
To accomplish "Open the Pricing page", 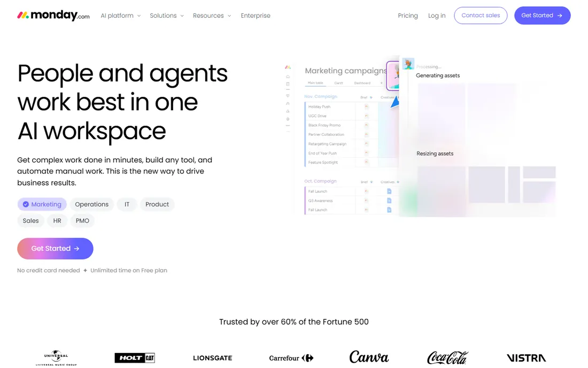I will (408, 16).
